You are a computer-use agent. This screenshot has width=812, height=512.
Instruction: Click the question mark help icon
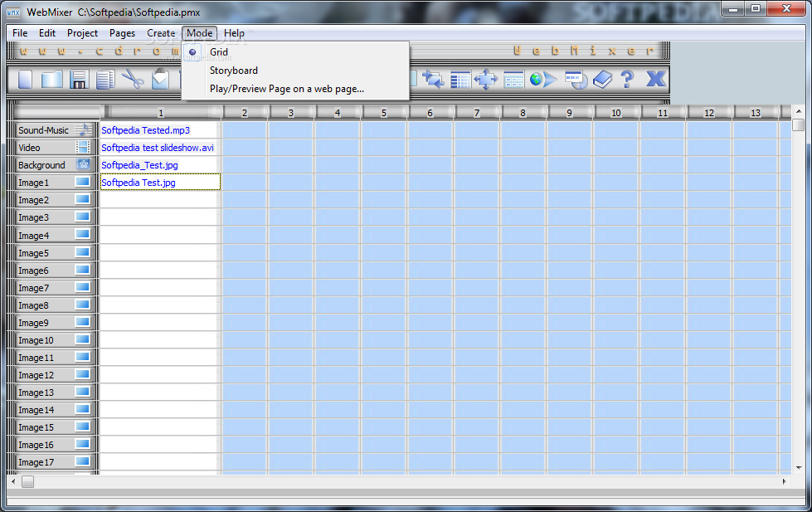pyautogui.click(x=627, y=80)
